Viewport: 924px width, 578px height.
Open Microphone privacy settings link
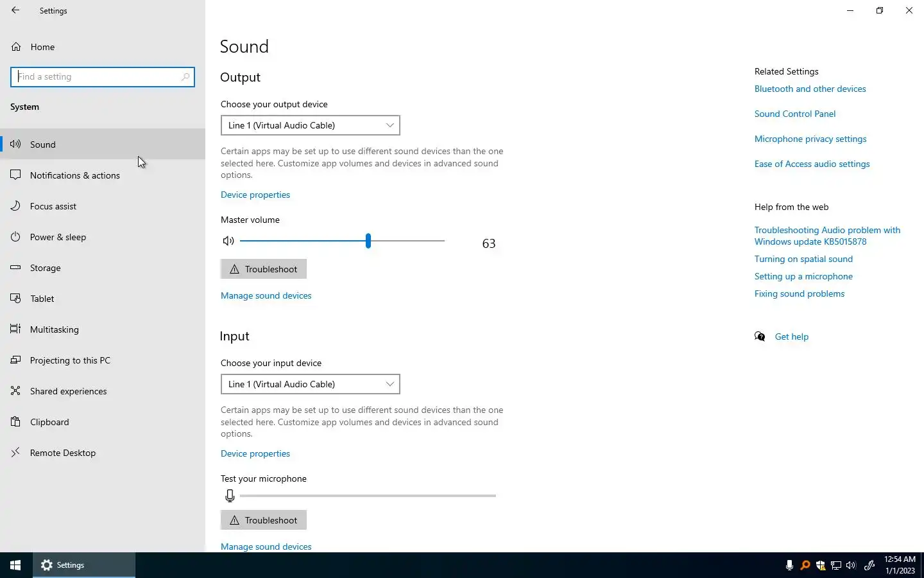click(810, 139)
